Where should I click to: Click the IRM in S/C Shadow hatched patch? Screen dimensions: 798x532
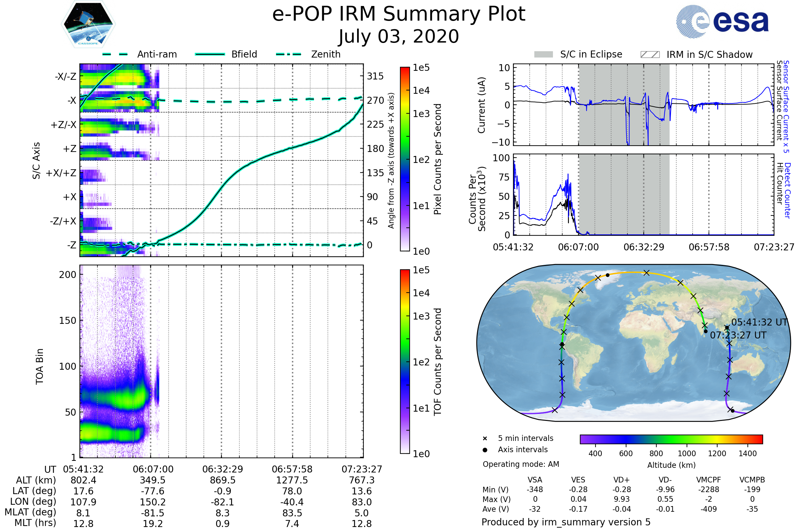pyautogui.click(x=650, y=55)
